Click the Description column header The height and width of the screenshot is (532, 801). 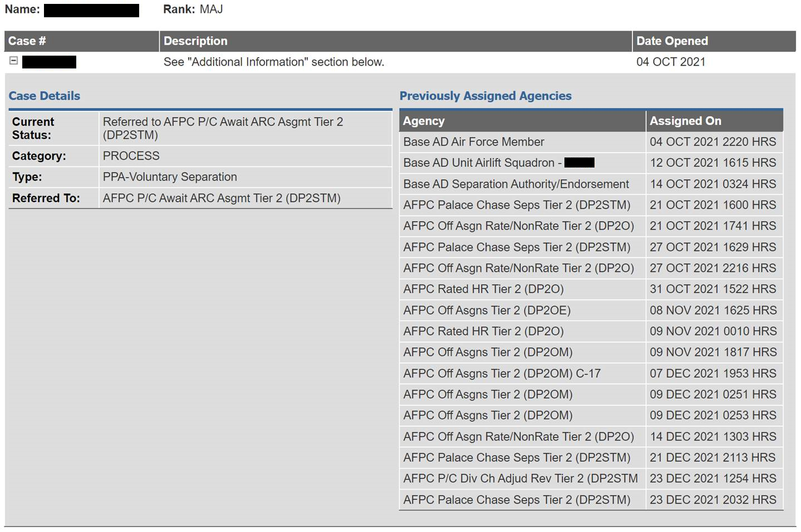[195, 41]
